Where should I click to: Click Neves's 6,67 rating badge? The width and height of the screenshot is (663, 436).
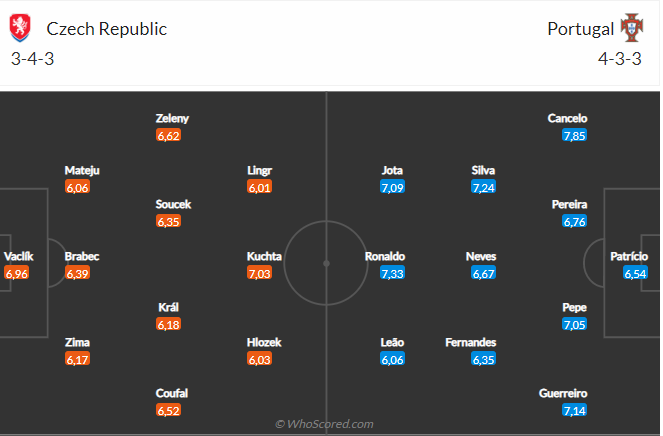(481, 273)
